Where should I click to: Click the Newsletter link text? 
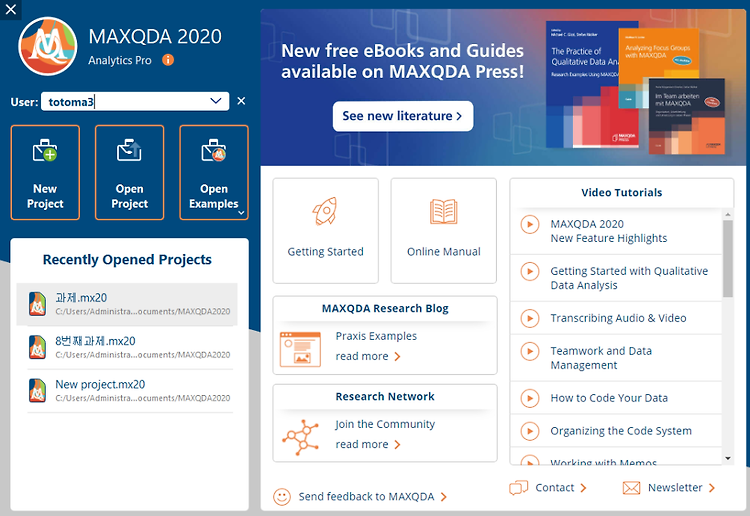pyautogui.click(x=675, y=488)
